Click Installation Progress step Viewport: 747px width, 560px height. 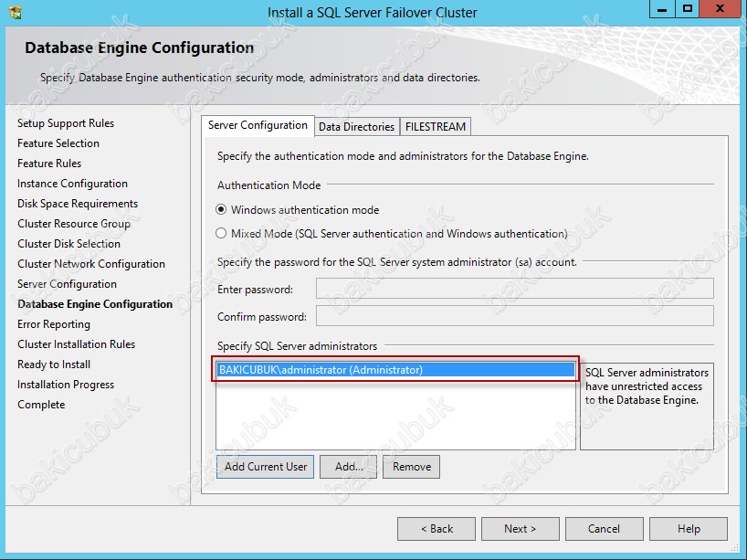[66, 384]
